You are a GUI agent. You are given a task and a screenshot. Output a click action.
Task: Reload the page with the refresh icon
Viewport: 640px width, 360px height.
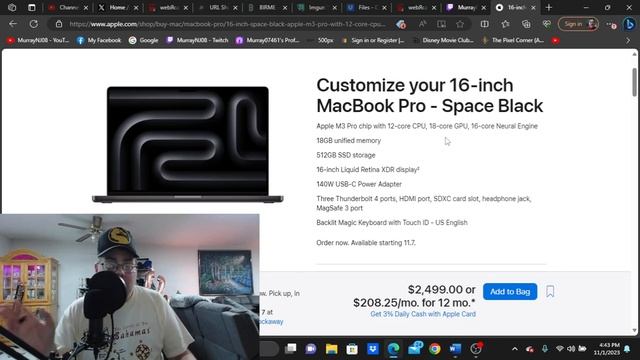[x=33, y=24]
